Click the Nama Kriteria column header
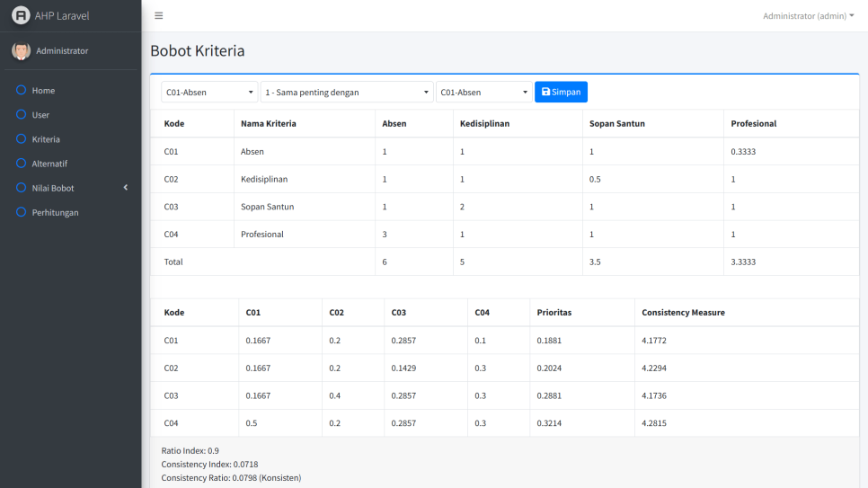 269,123
